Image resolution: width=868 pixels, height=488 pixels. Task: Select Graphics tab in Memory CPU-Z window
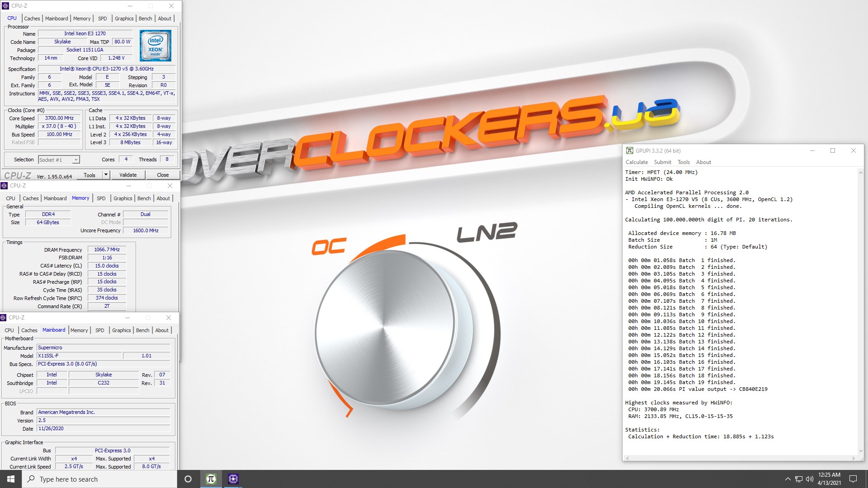tap(123, 198)
